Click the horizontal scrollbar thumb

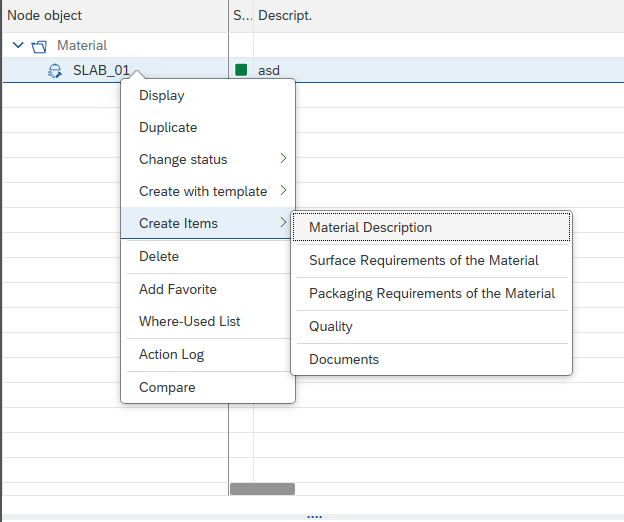point(262,489)
